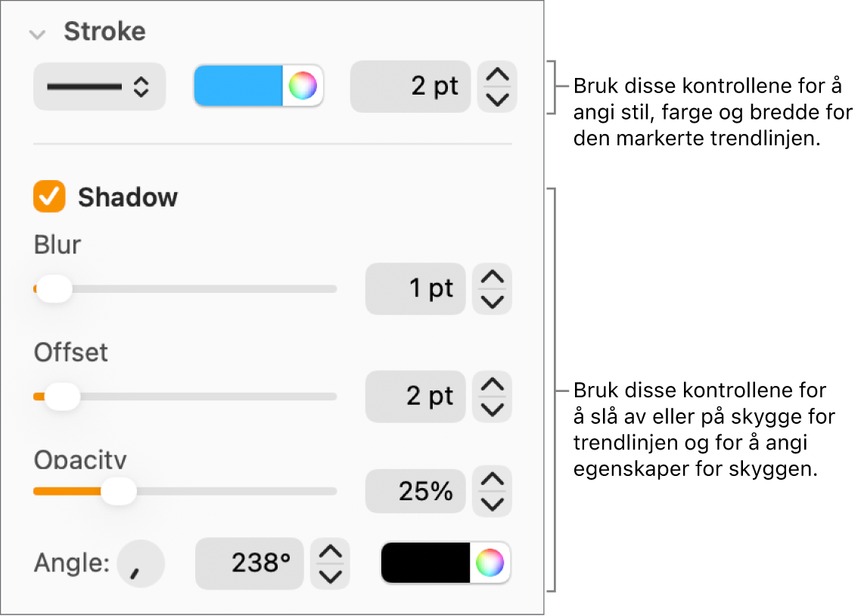Increase Opacity percentage with up arrow
This screenshot has height=616, width=861.
point(493,480)
